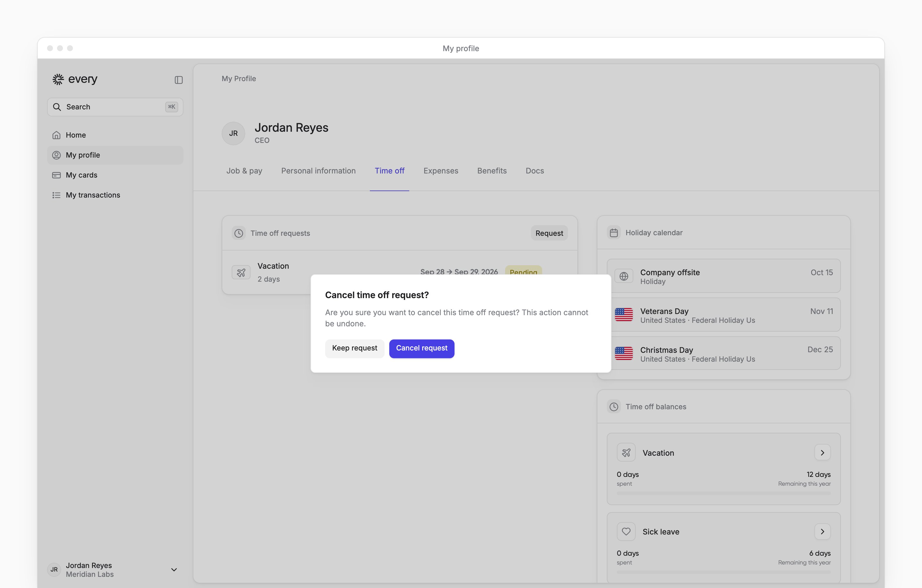Click the JR avatar beside Jordan Reyes heading

(x=233, y=133)
